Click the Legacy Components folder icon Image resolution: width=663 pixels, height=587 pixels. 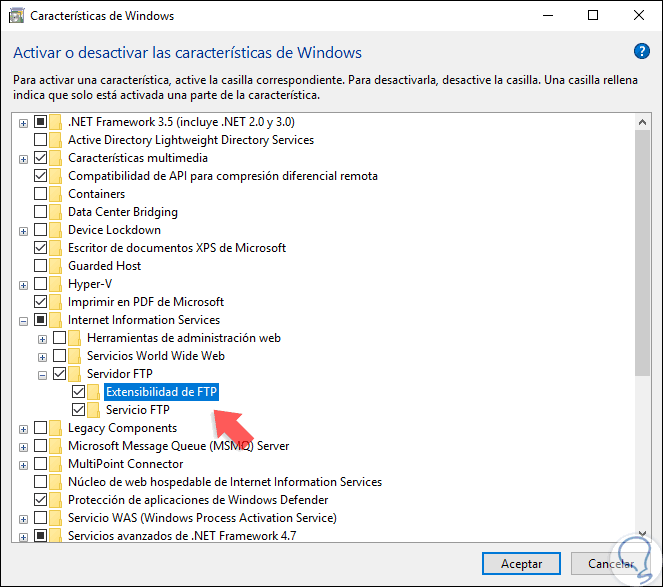57,428
